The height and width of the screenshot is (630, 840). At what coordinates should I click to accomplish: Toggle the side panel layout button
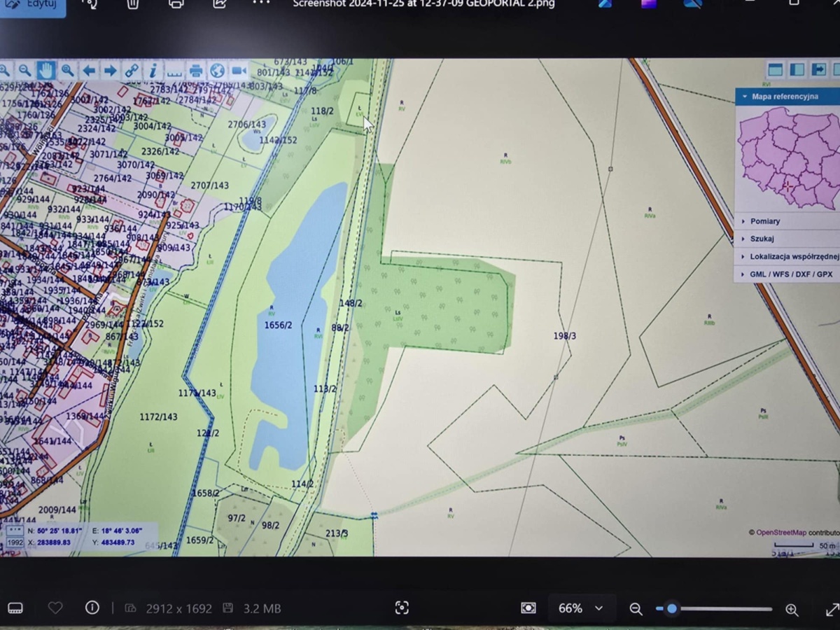(x=797, y=69)
